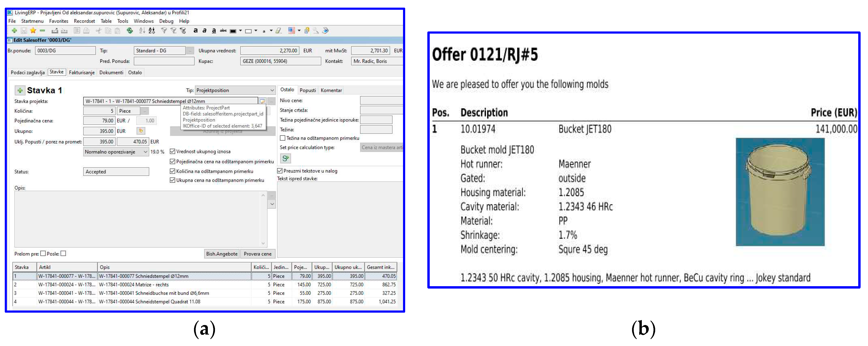Click the flag language toolbar icon

point(292,31)
